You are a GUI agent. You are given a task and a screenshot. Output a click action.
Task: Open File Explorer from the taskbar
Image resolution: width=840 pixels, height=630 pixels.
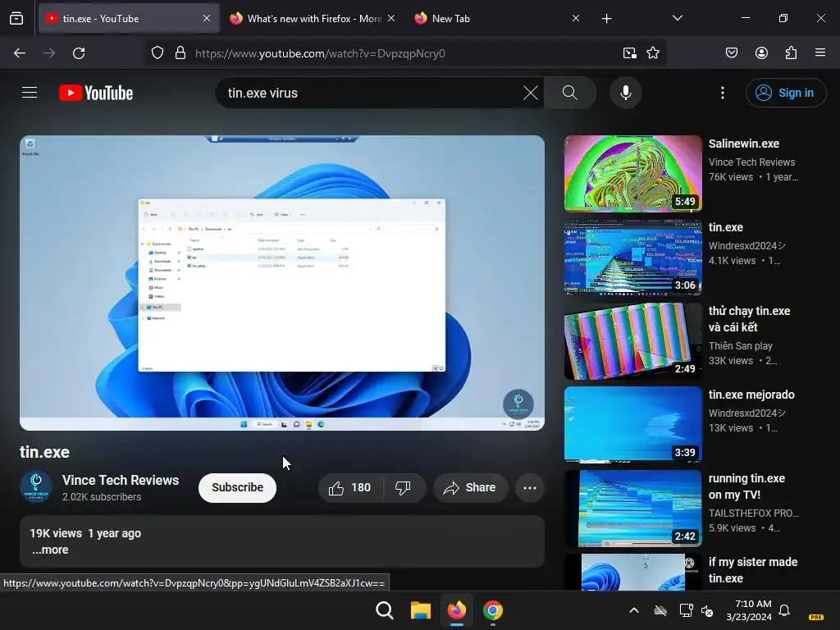pyautogui.click(x=421, y=610)
